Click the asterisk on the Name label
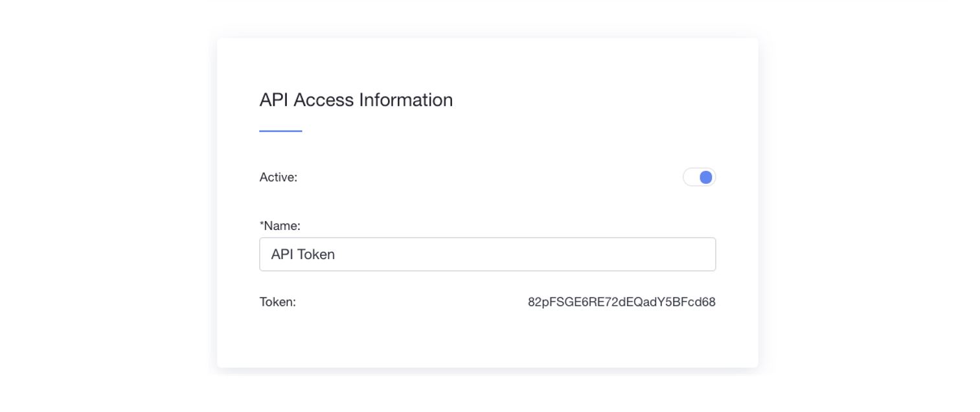Screen dimensions: 980x412 262,224
